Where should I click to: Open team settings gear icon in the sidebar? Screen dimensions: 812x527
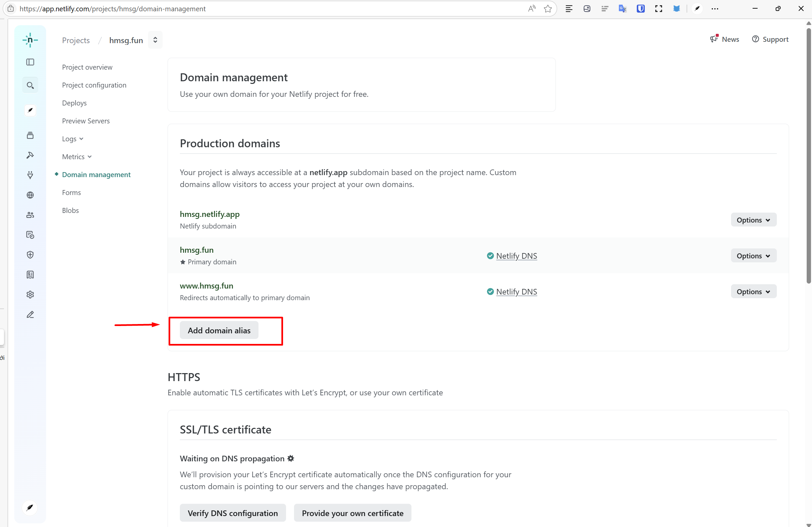pos(30,295)
